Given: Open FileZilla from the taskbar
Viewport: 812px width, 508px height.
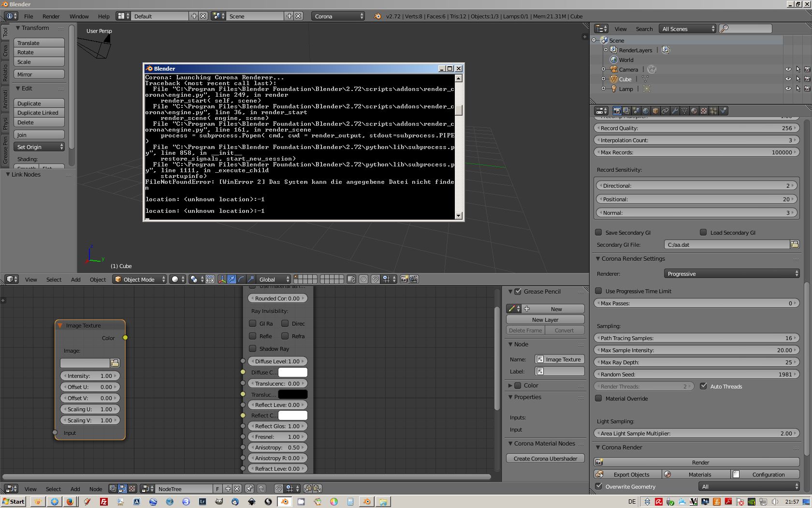Looking at the screenshot, I should click(x=103, y=502).
